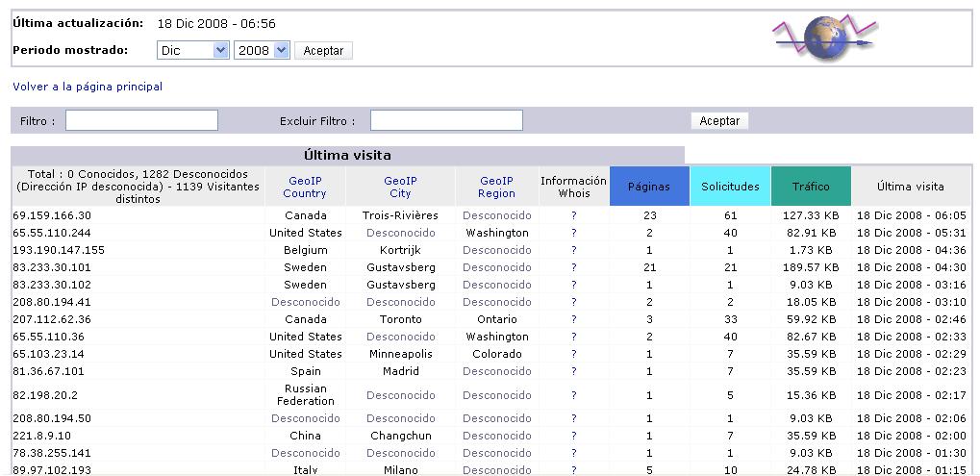Open Whois ? link for 78.38.255.141
The width and height of the screenshot is (980, 476).
[573, 453]
